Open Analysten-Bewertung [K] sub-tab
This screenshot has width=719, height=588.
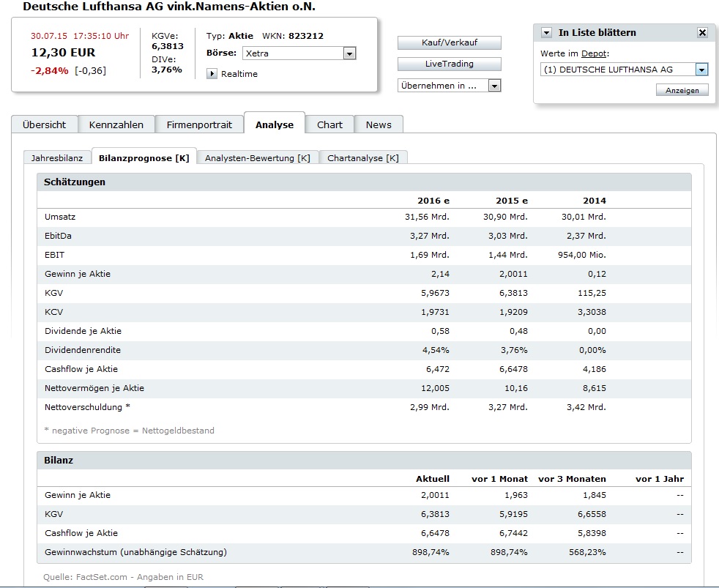(x=257, y=158)
